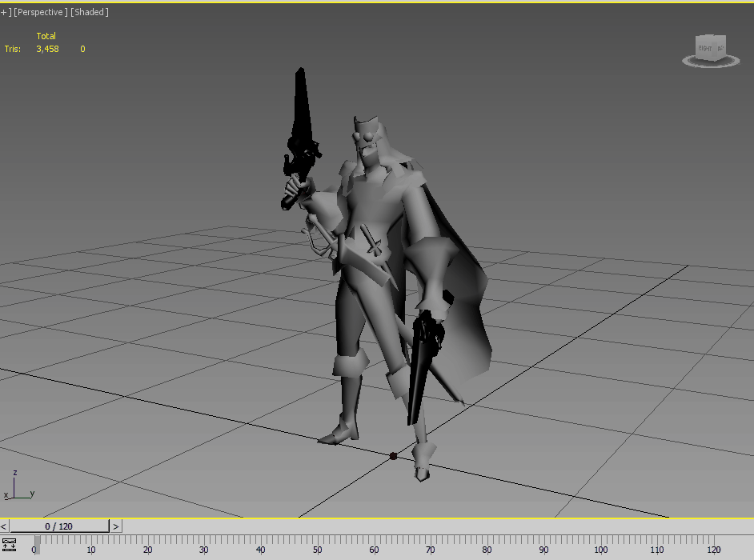
Task: Click the Tris count 3,458 statistic
Action: tap(47, 49)
